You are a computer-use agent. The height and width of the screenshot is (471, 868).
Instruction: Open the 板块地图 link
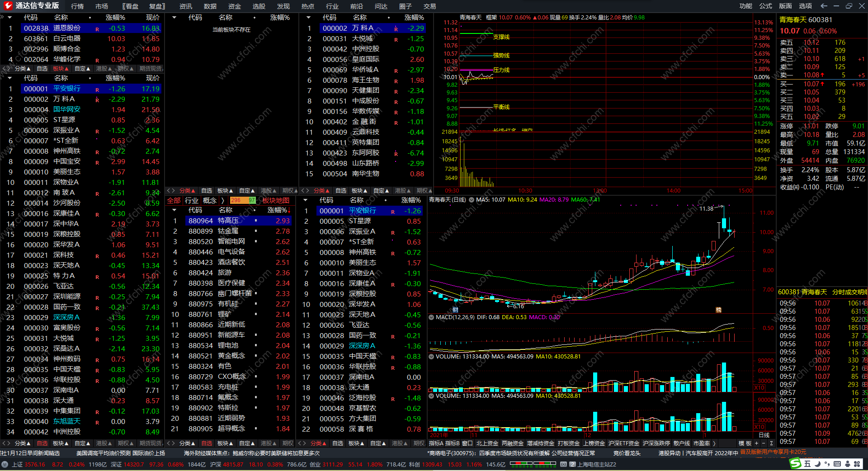[x=276, y=200]
